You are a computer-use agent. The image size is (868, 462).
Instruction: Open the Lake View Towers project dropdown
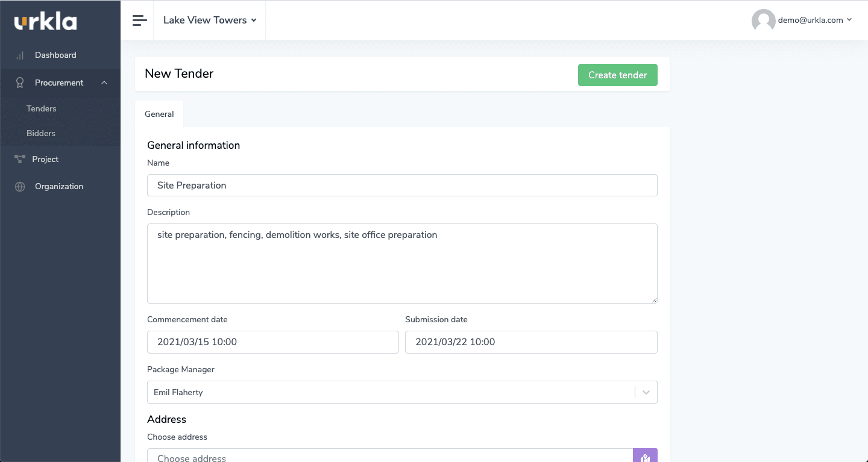[210, 20]
